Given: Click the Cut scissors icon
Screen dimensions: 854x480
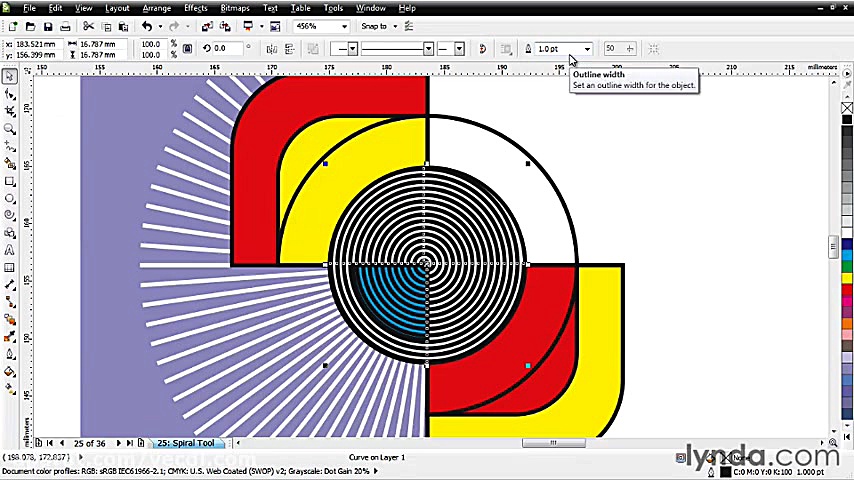Looking at the screenshot, I should tap(88, 26).
